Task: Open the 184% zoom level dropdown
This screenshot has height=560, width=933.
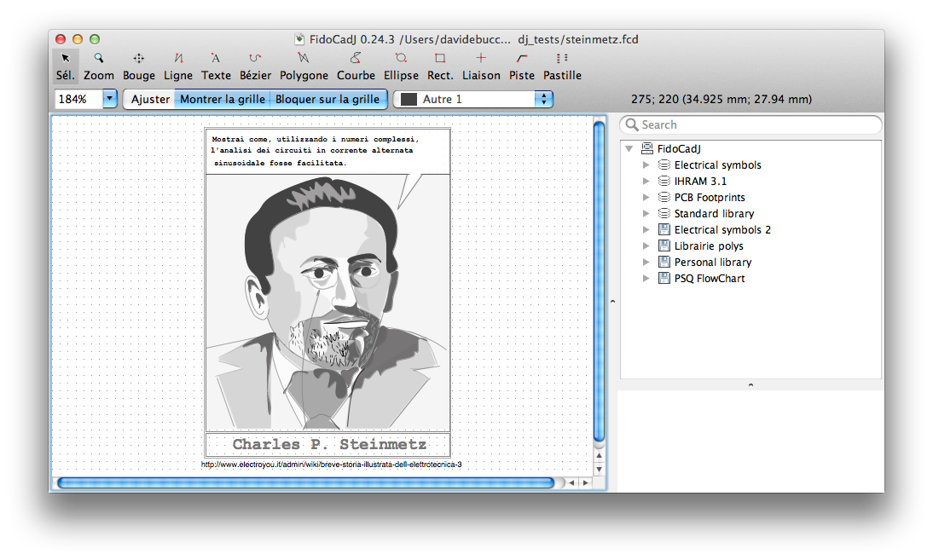Action: click(110, 99)
